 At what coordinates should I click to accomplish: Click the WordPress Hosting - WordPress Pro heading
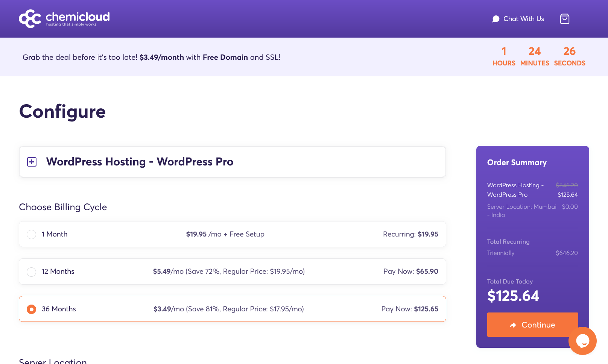point(140,162)
